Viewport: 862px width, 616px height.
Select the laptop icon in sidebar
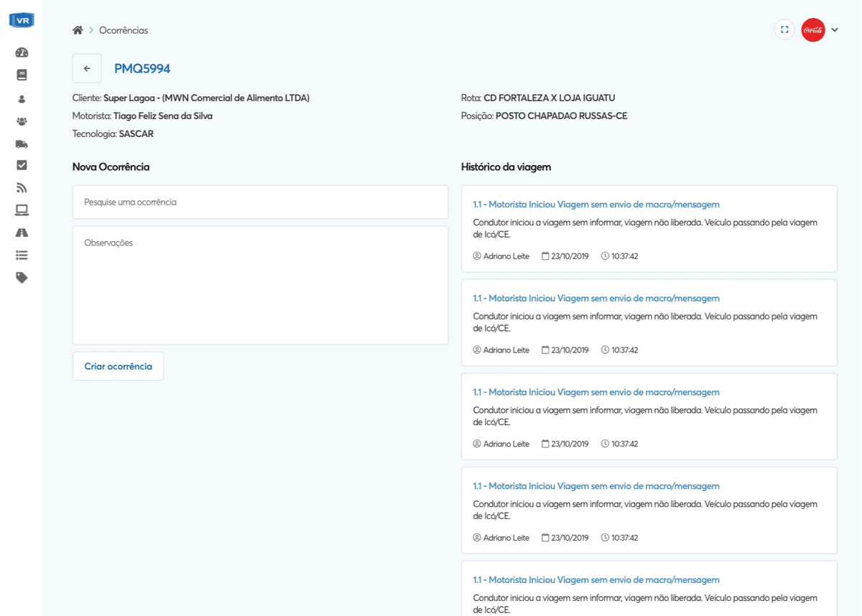pos(22,210)
